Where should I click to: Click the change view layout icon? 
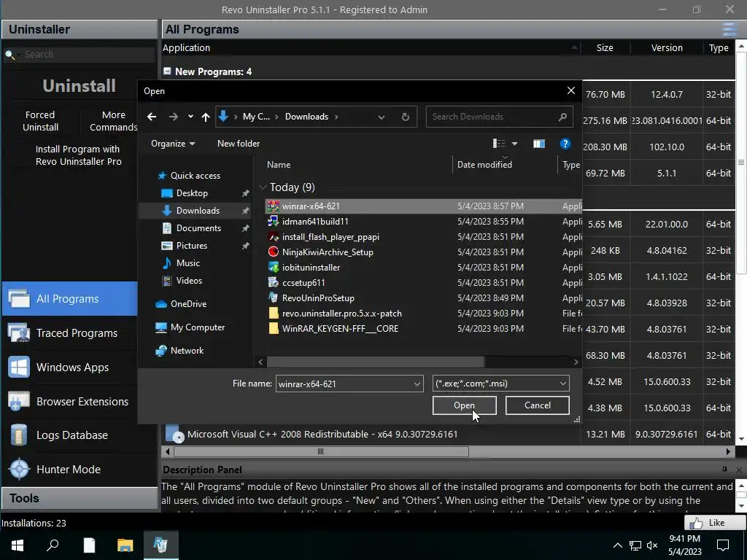[499, 144]
